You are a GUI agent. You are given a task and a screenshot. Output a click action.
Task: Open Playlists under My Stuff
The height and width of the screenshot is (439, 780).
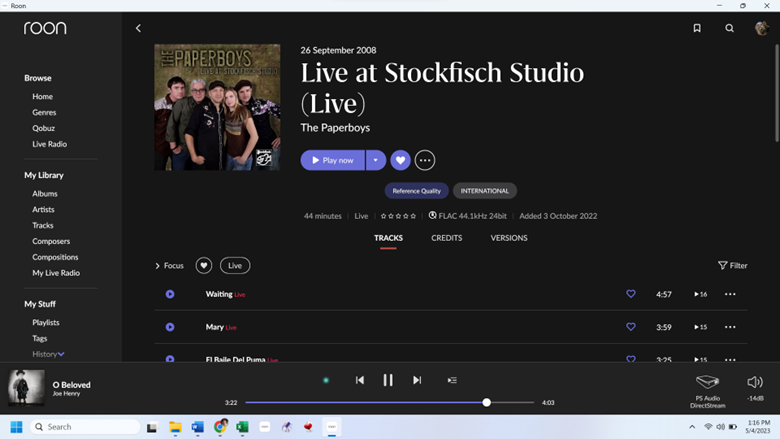pyautogui.click(x=46, y=323)
